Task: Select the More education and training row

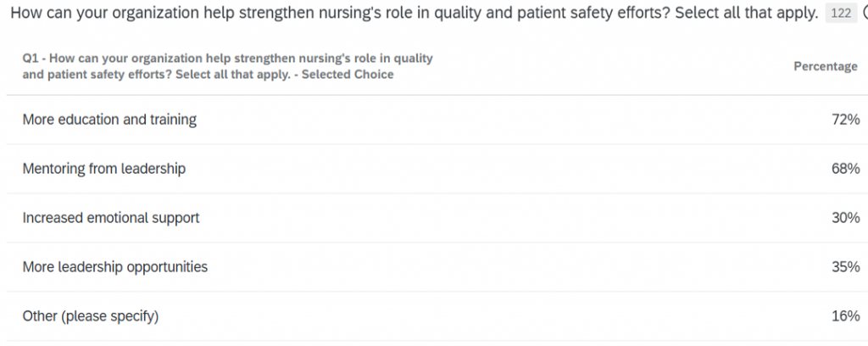Action: pos(109,120)
